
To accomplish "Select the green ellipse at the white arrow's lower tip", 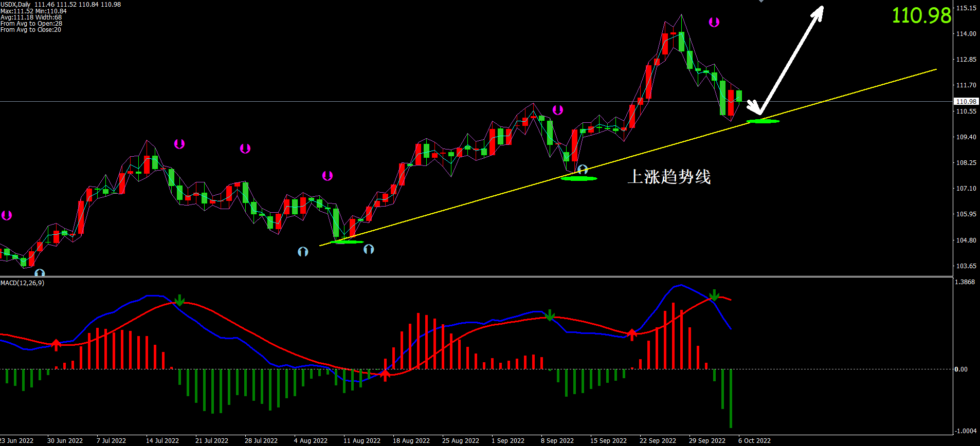I will pos(763,121).
